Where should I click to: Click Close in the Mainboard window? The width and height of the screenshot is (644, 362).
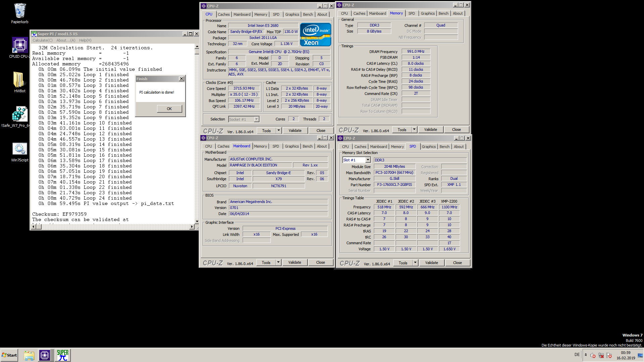click(x=320, y=262)
